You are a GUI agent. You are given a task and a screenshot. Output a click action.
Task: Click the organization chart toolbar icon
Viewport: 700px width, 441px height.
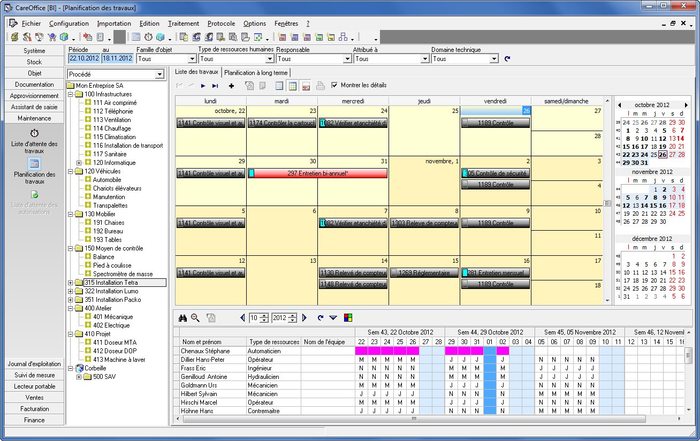click(343, 37)
